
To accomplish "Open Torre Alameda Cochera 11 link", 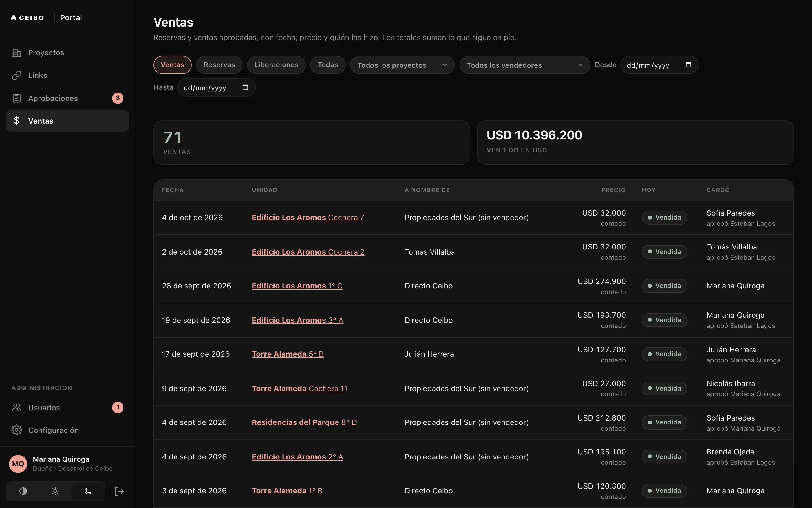I will coord(299,388).
